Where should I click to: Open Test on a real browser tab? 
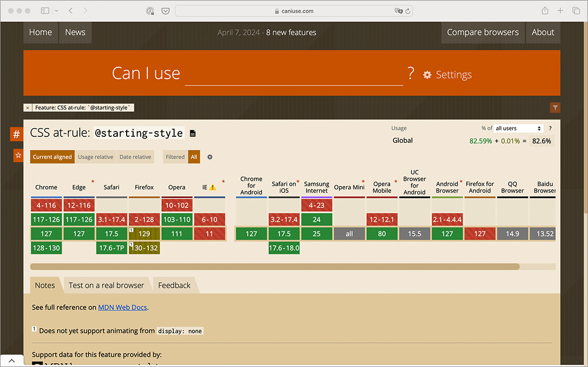click(x=107, y=286)
